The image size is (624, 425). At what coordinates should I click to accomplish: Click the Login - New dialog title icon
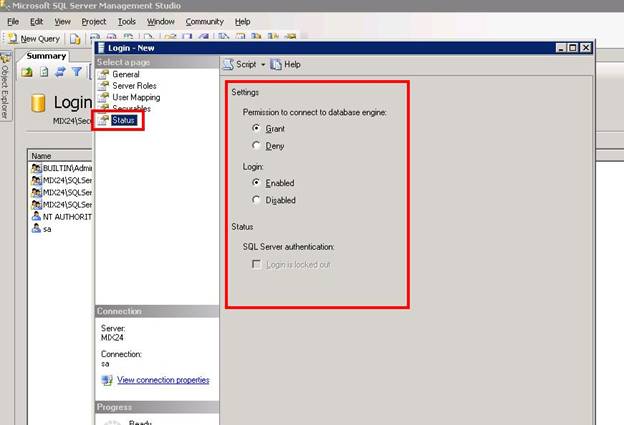tap(101, 48)
